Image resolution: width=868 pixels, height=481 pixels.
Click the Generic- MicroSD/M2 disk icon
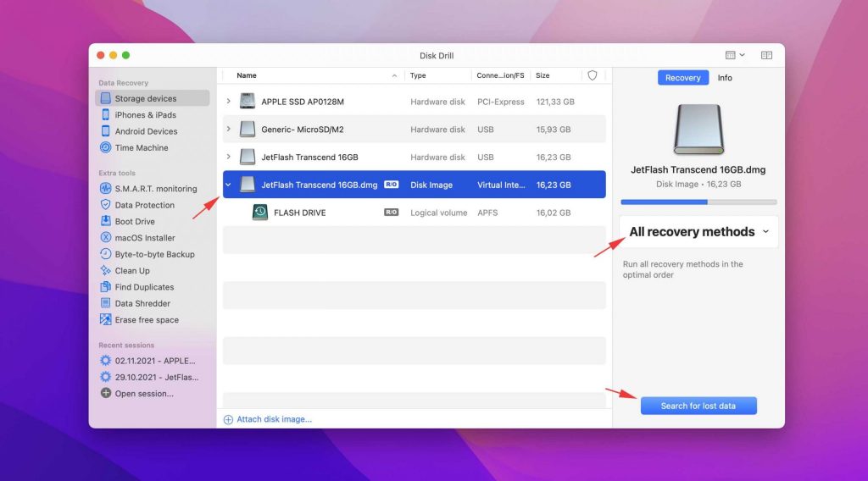pos(248,129)
